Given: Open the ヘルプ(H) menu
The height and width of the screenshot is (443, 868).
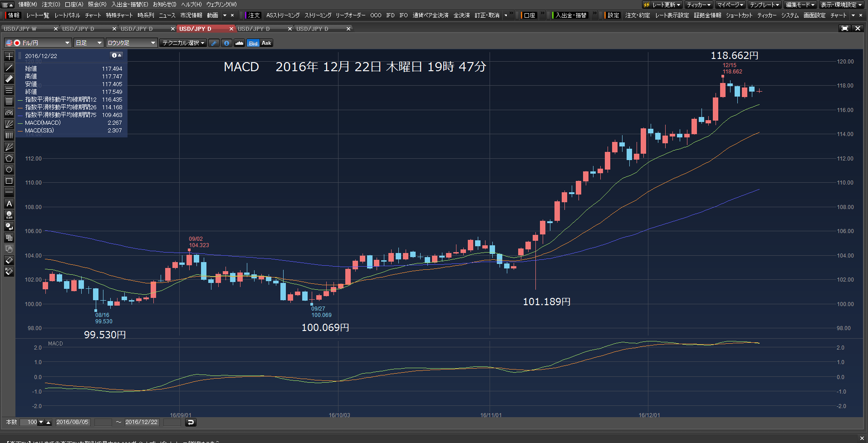Looking at the screenshot, I should click(x=191, y=5).
